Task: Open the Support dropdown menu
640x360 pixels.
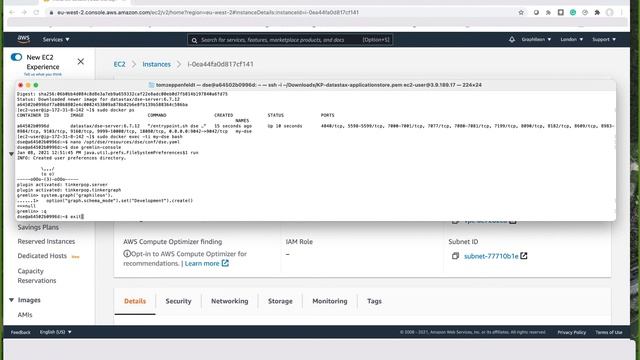Action: tap(604, 40)
